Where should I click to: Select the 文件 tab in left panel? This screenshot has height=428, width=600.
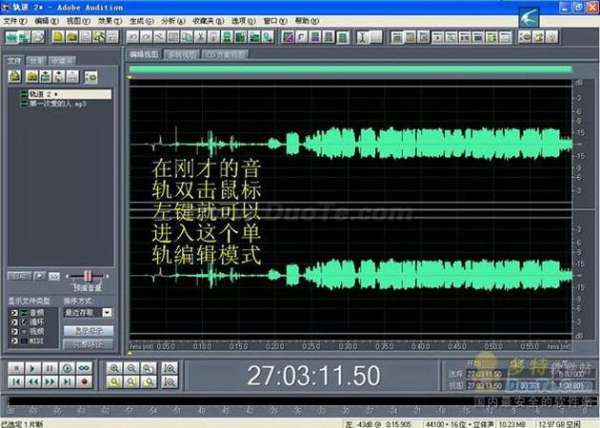[x=15, y=60]
